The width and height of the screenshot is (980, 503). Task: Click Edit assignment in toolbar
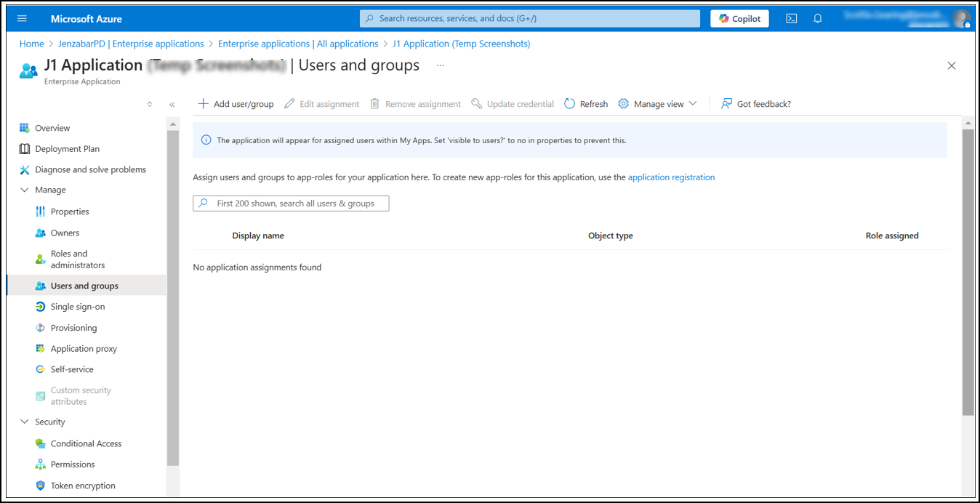pos(321,104)
